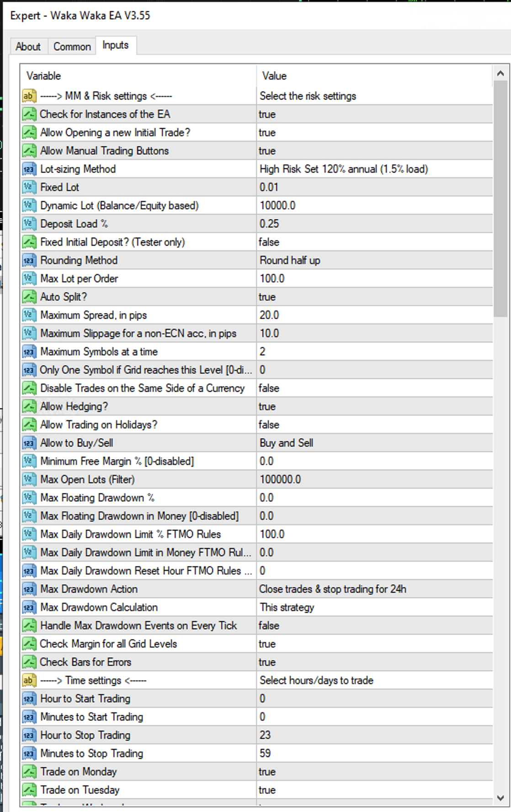Click the icon beside Max Open Lots (Filter)
511x812 pixels.
(29, 480)
